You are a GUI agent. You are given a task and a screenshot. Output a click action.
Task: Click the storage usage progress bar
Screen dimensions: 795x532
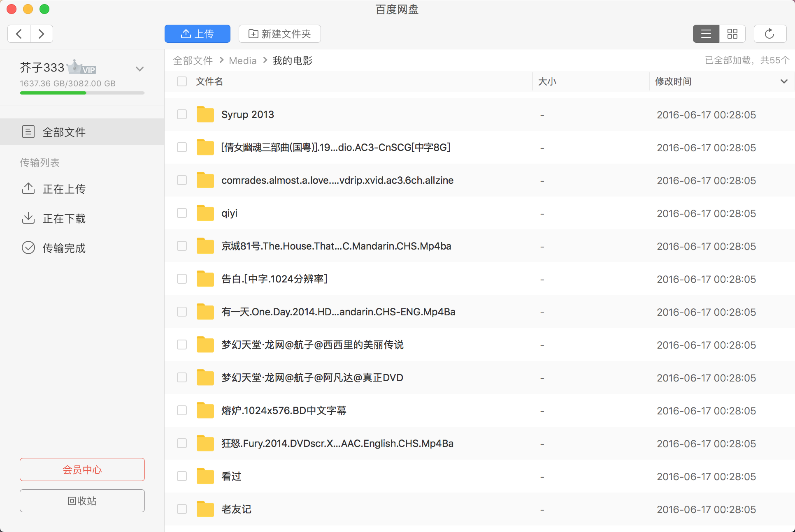tap(82, 93)
